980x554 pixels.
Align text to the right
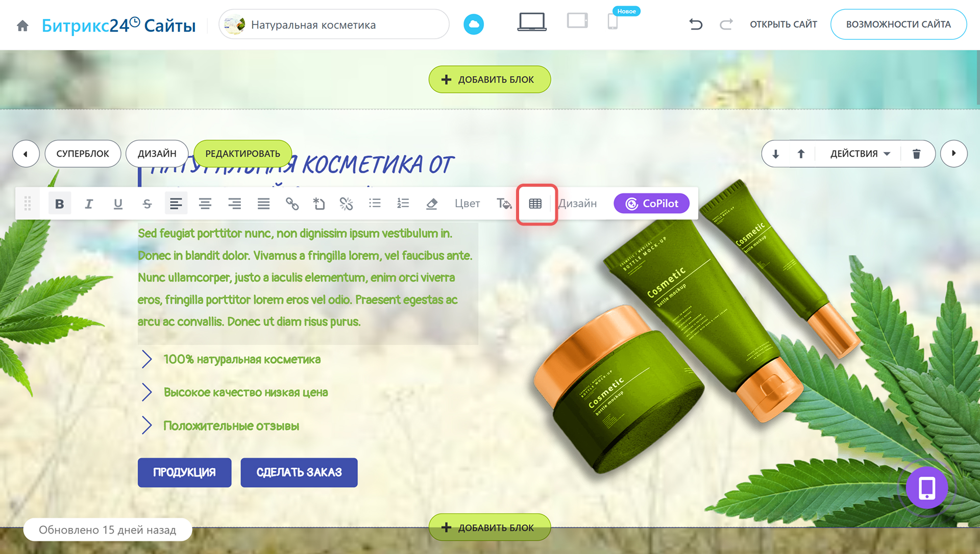click(234, 204)
